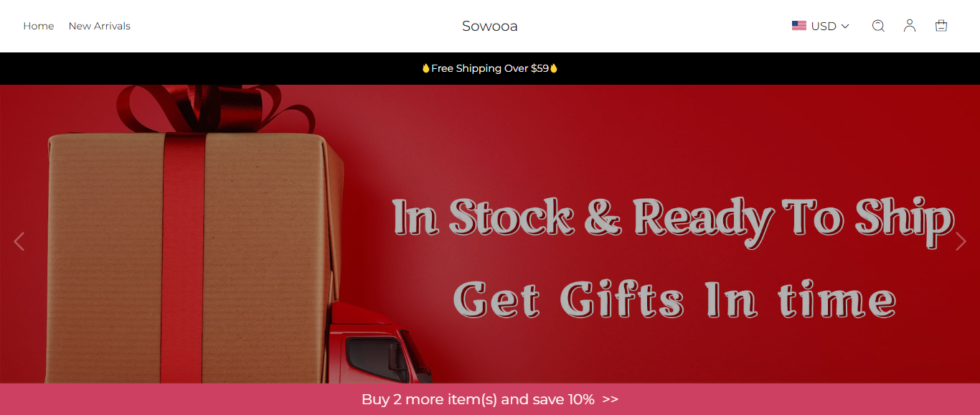Open the shopping bag cart icon

click(941, 26)
